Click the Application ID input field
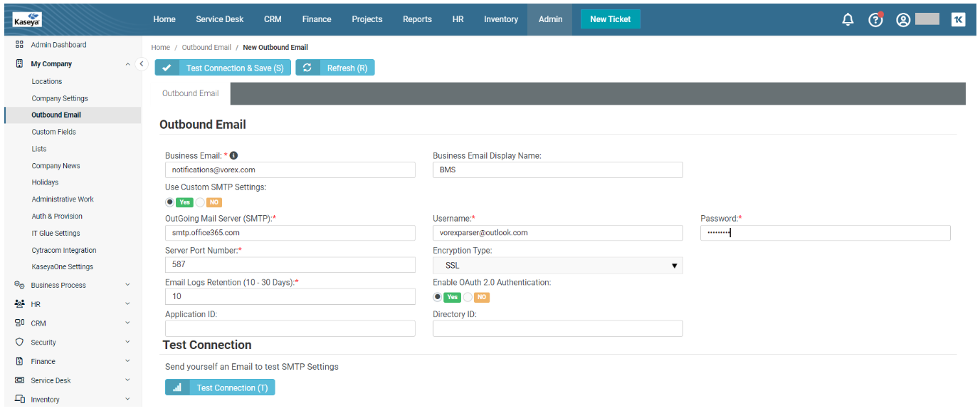Viewport: 980px width, 411px height. [290, 328]
